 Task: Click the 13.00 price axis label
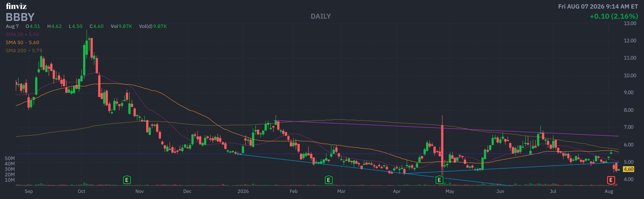[x=630, y=23]
